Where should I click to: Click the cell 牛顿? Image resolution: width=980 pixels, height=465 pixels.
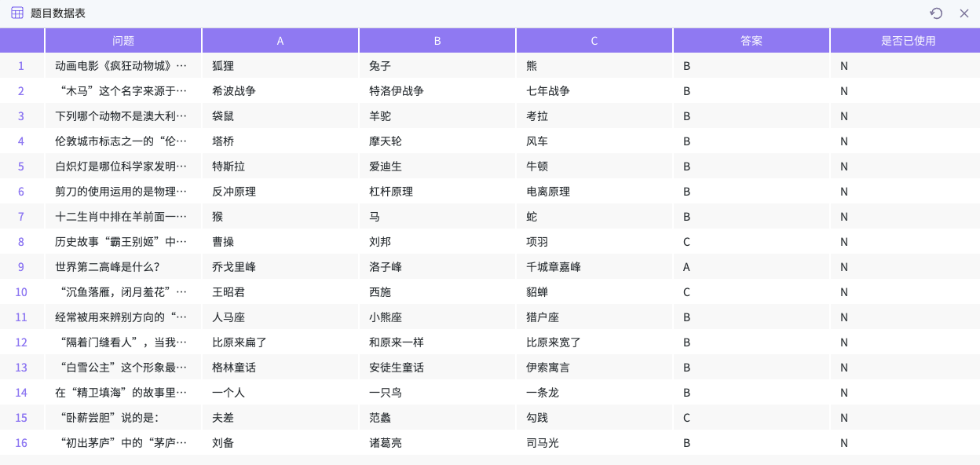click(594, 167)
